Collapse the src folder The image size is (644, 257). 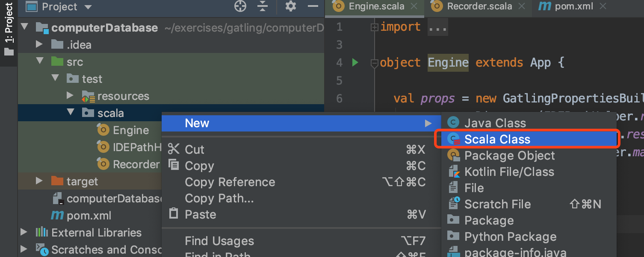(x=40, y=61)
